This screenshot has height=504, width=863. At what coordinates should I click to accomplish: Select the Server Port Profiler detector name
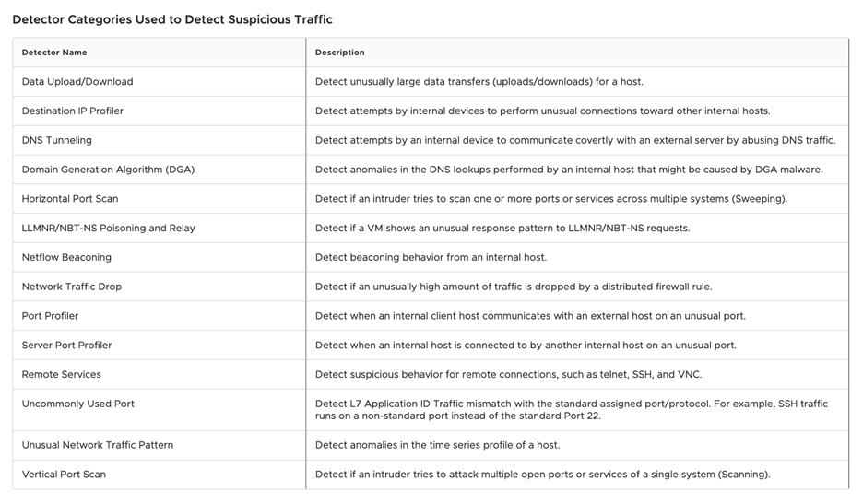[x=66, y=346]
